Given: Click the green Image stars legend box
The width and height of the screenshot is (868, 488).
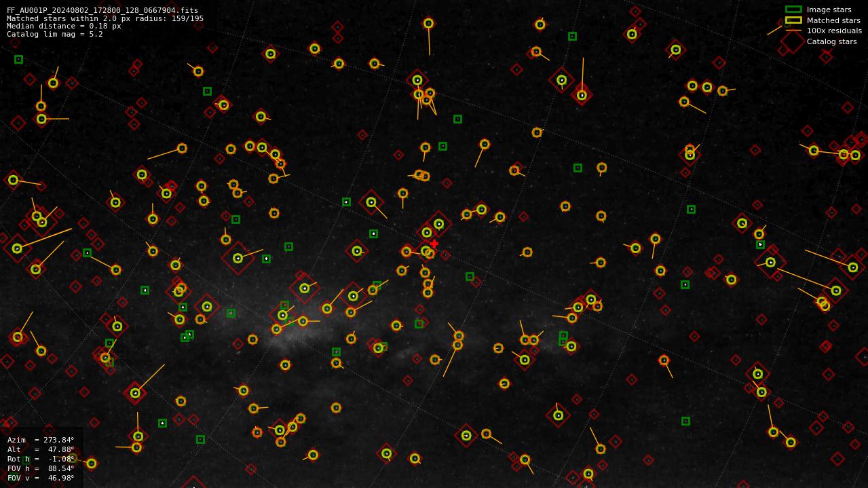Looking at the screenshot, I should pos(793,10).
